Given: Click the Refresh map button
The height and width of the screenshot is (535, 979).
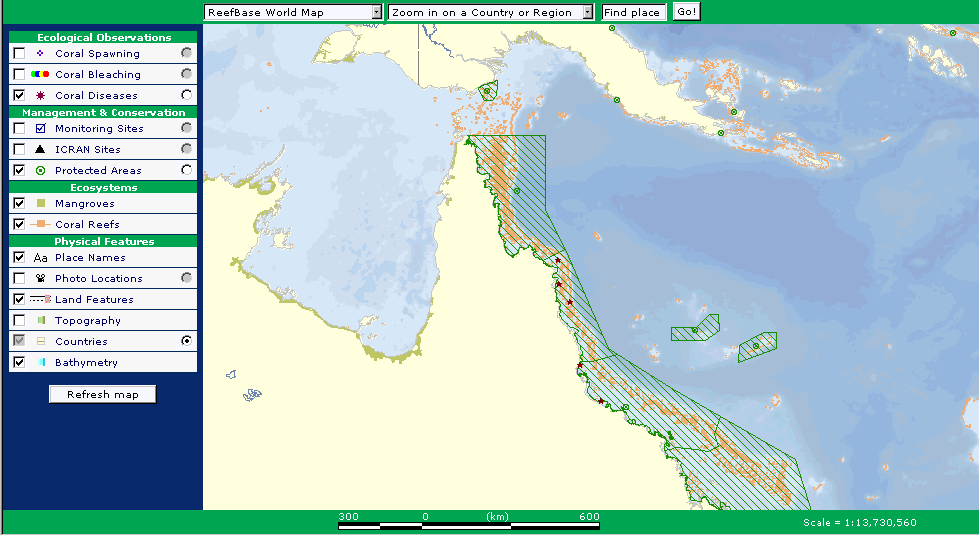Looking at the screenshot, I should (x=102, y=394).
